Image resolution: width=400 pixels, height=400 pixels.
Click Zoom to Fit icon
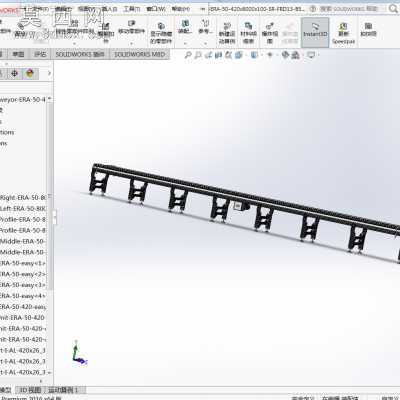188,55
